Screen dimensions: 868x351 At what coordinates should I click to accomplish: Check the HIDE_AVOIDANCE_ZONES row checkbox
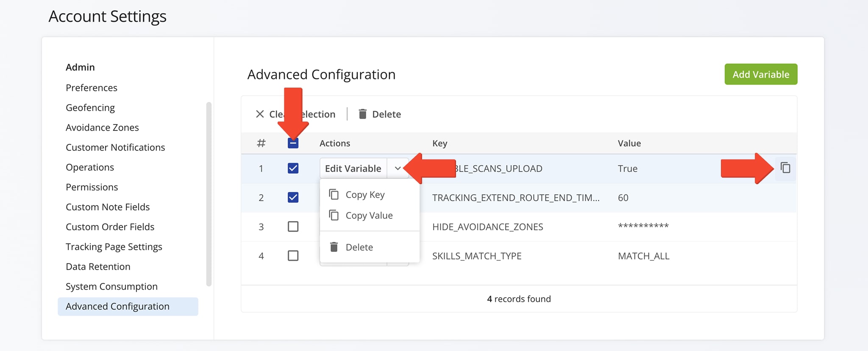(293, 227)
